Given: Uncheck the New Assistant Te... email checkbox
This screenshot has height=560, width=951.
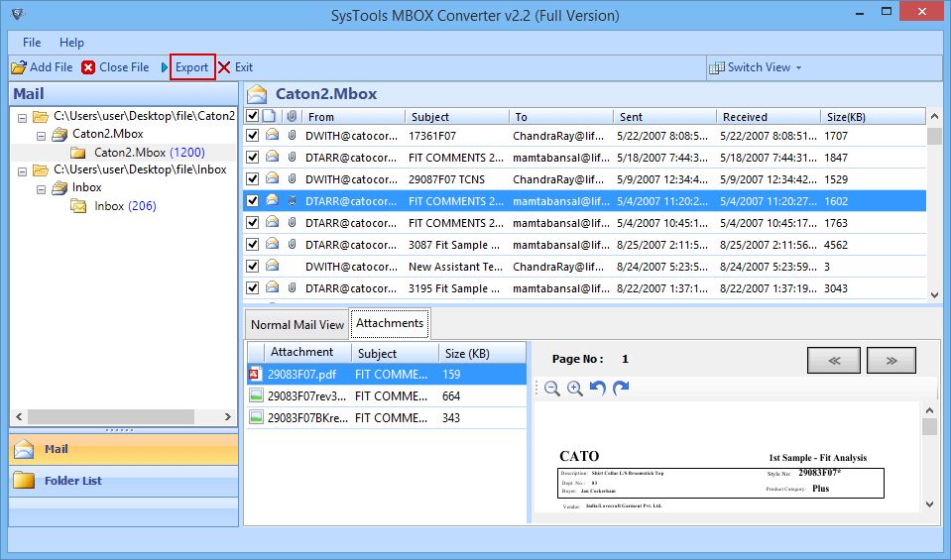Looking at the screenshot, I should [x=253, y=266].
